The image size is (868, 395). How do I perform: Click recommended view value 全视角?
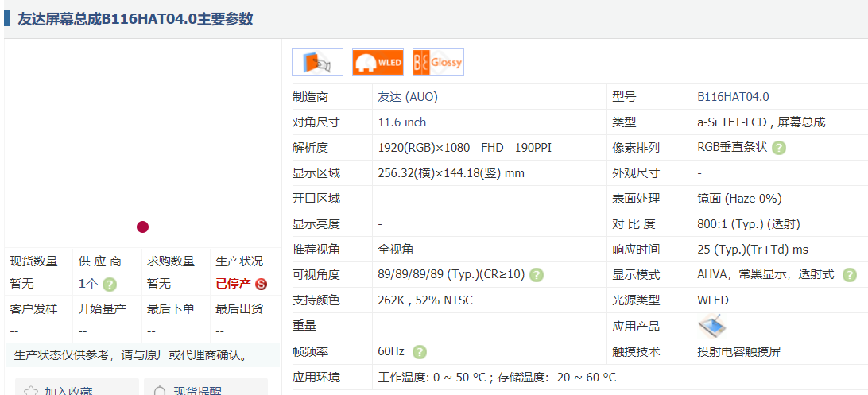396,250
